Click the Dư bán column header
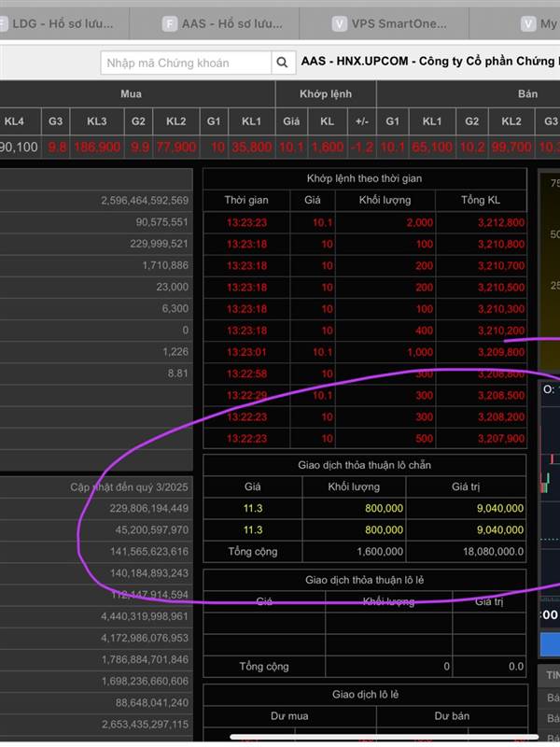Screen dimensions: 560x747 click(x=452, y=716)
